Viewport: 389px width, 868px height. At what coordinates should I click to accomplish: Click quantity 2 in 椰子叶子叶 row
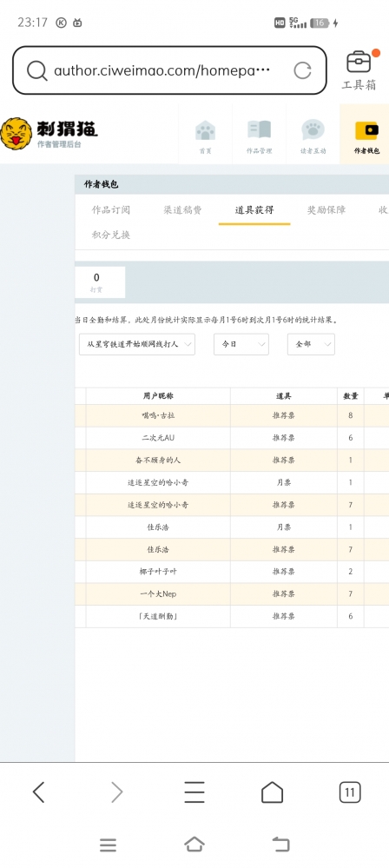pyautogui.click(x=351, y=572)
